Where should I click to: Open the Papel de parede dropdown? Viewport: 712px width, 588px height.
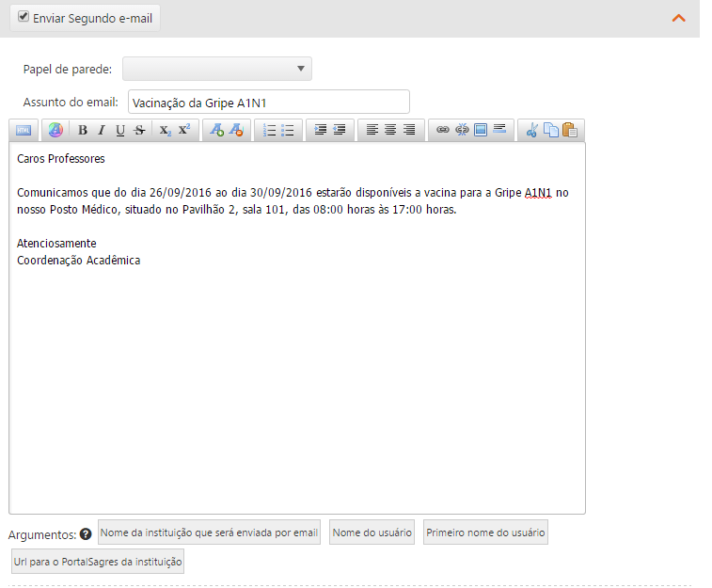coord(216,69)
